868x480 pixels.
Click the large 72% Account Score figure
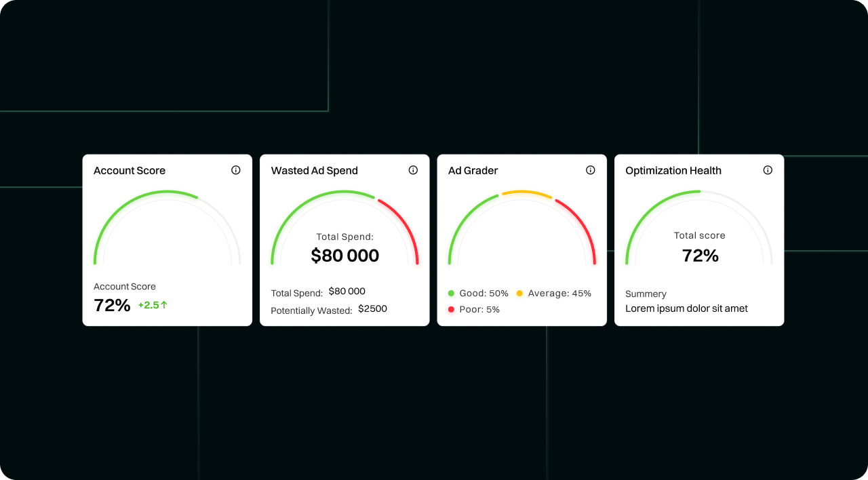[x=112, y=305]
